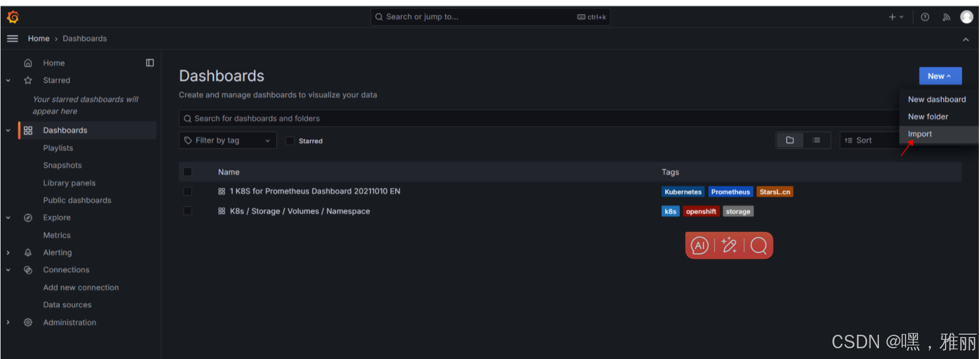Click the Tags column header
980x359 pixels.
[x=670, y=172]
